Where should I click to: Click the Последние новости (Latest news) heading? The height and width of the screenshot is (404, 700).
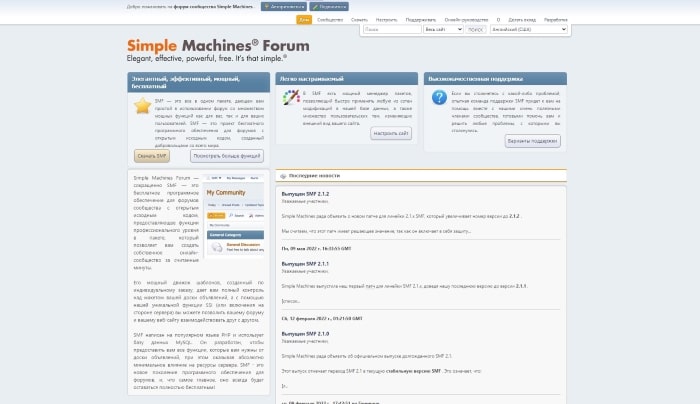click(x=314, y=176)
